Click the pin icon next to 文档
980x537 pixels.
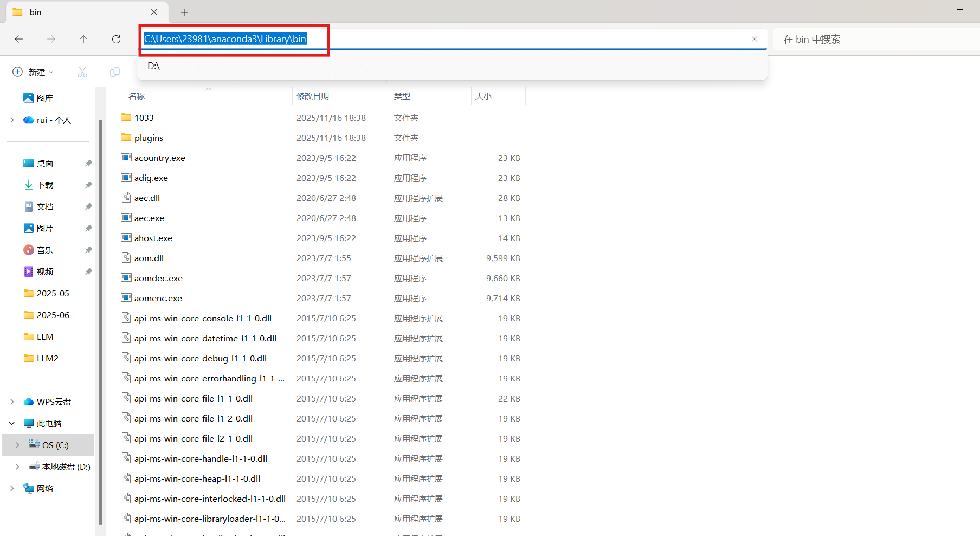[x=88, y=206]
